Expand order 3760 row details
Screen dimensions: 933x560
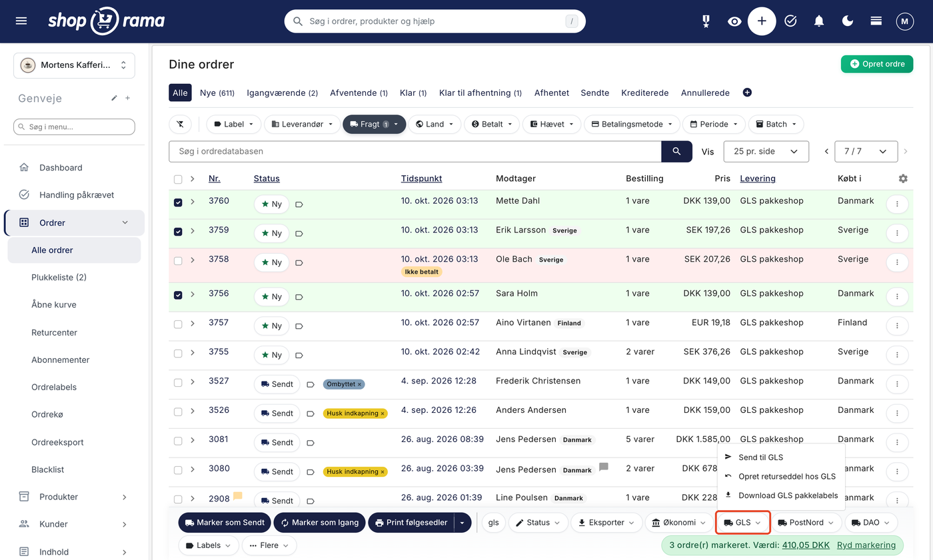coord(193,201)
